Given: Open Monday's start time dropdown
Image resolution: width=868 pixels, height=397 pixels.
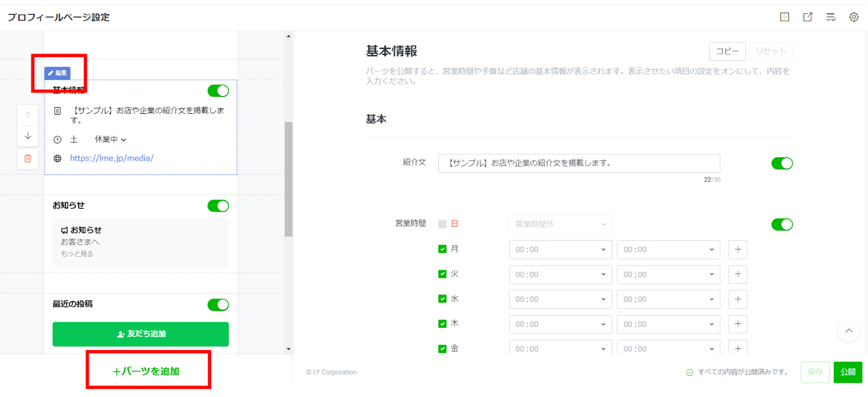Looking at the screenshot, I should click(x=560, y=249).
